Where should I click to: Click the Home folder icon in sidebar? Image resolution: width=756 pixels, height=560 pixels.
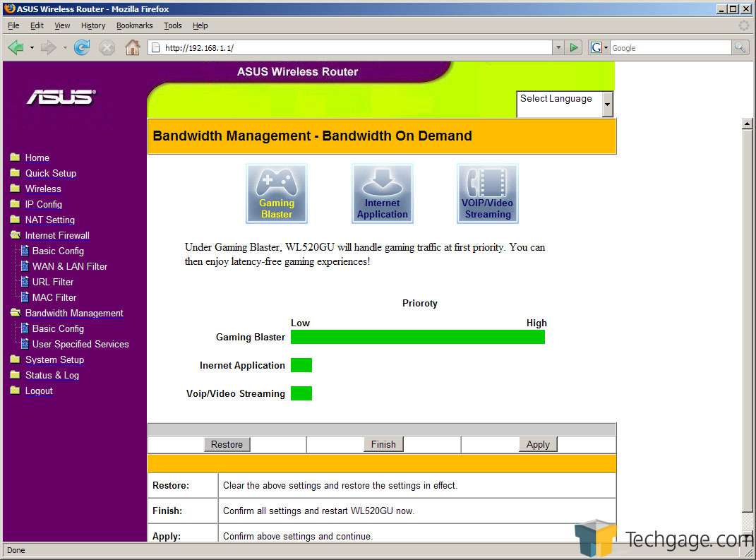15,157
